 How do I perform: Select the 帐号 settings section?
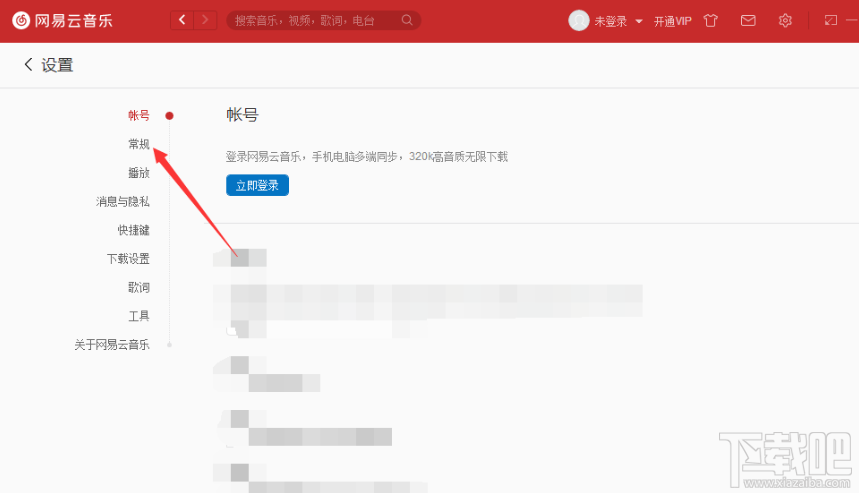click(139, 116)
